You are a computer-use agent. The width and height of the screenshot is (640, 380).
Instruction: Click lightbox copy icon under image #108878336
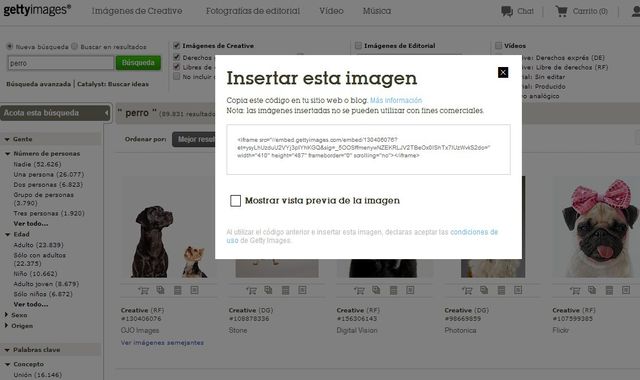268,290
